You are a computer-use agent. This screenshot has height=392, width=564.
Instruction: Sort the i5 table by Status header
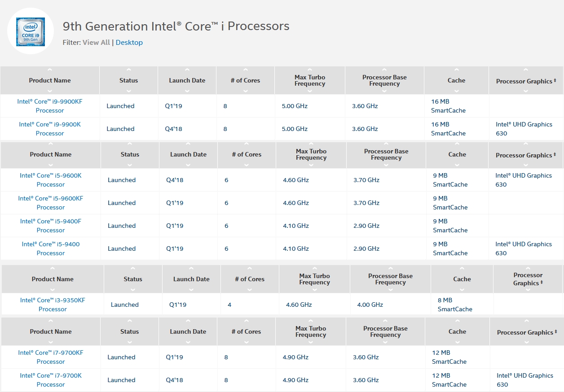(x=130, y=154)
